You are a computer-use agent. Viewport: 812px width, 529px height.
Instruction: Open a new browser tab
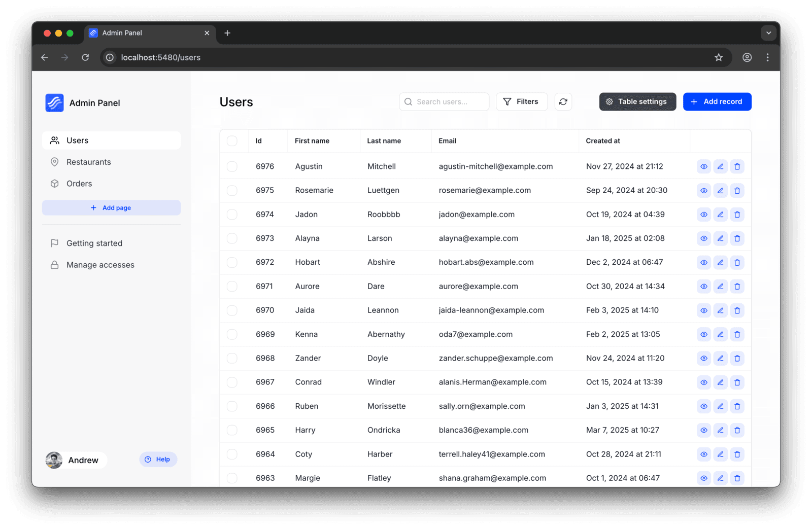coord(227,33)
